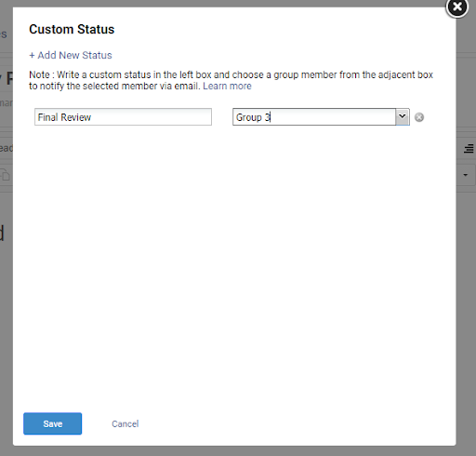This screenshot has width=476, height=456.
Task: Click the align right icon behind dialog
Action: coord(469,148)
